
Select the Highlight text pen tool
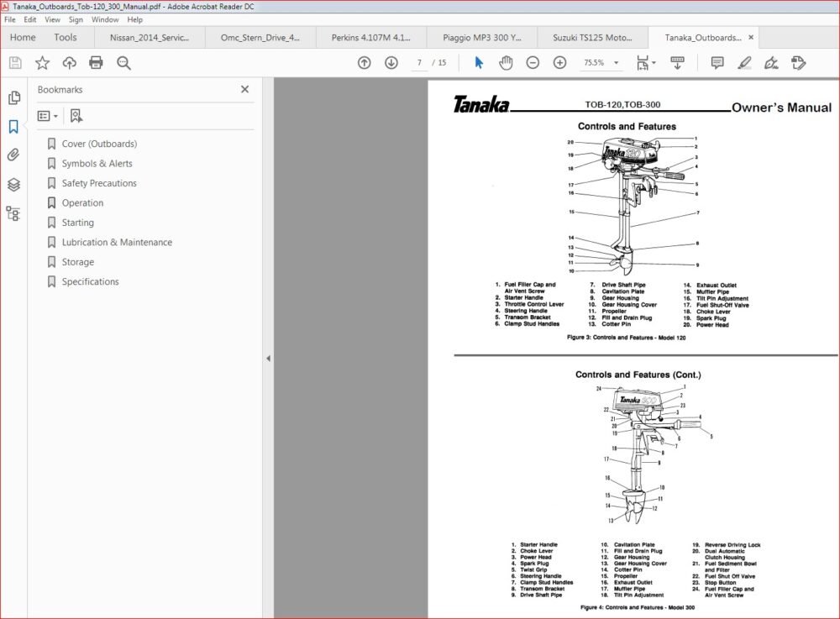tap(744, 63)
